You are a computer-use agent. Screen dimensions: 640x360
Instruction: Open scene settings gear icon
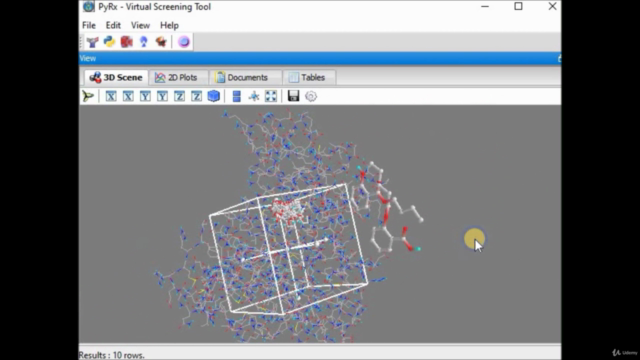coord(311,96)
